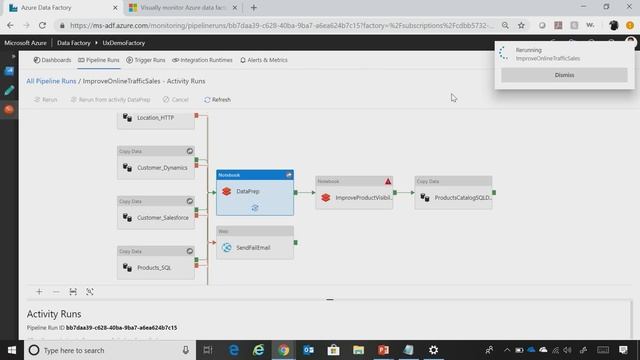Screen dimensions: 640x360
Task: Click the Rerun toolbar button
Action: (46, 100)
